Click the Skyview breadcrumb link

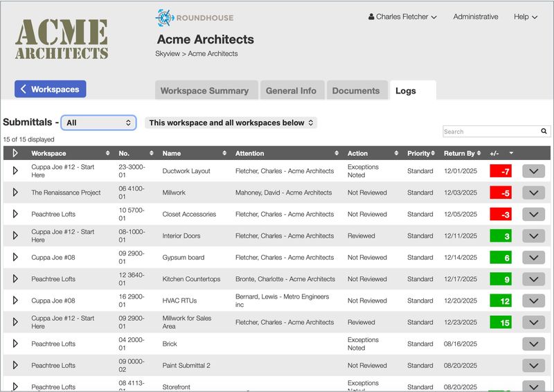[x=168, y=54]
